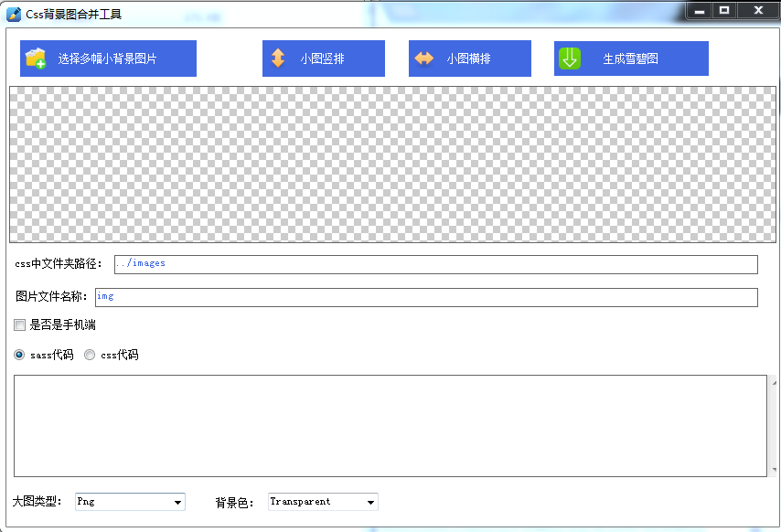Maximize the Css背景图合并工具 window
This screenshot has width=781, height=532.
pos(724,10)
